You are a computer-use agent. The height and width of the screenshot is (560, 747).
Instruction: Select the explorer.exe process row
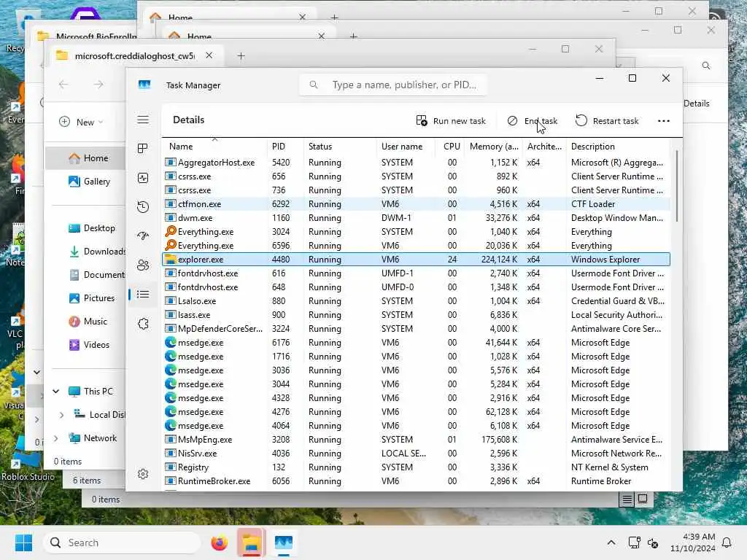point(416,260)
